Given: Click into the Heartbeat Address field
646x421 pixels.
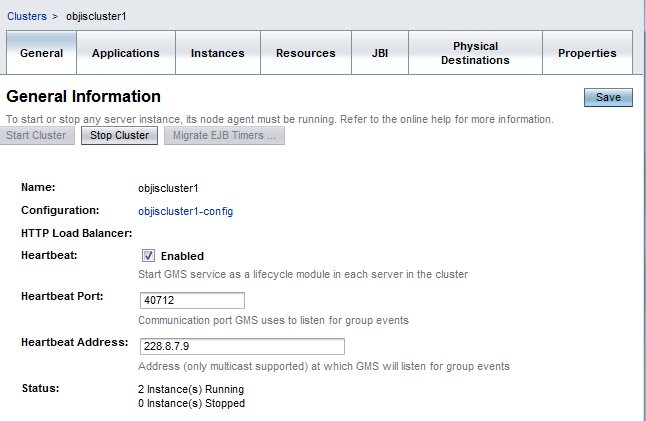Looking at the screenshot, I should pyautogui.click(x=243, y=346).
